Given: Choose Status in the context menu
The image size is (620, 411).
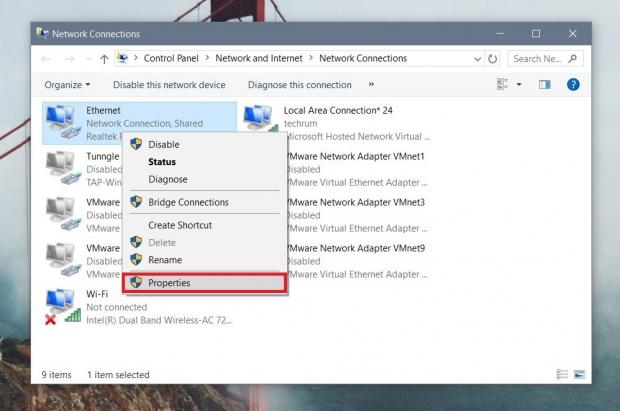Looking at the screenshot, I should 162,161.
